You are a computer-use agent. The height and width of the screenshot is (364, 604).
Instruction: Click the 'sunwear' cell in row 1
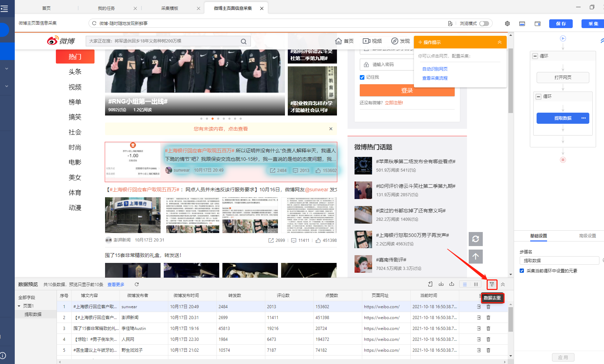[144, 307]
